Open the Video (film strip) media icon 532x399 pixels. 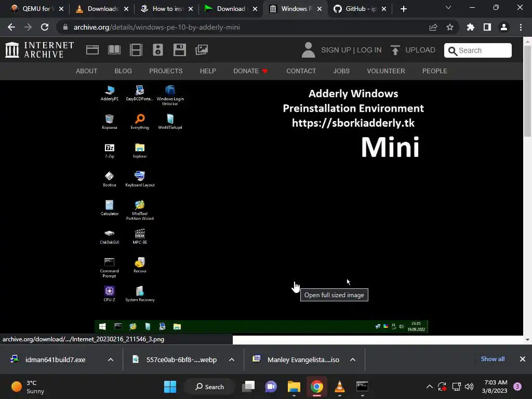136,50
